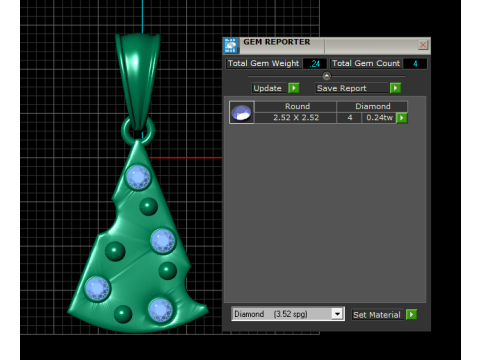The width and height of the screenshot is (480, 360).
Task: Select the round gem thumbnail
Action: click(242, 112)
